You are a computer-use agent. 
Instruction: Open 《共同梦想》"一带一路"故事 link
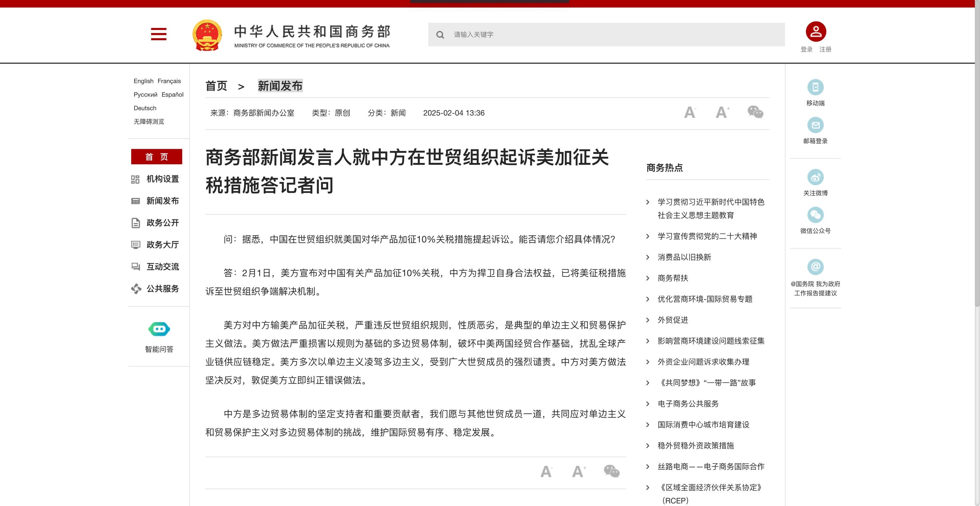click(x=706, y=383)
